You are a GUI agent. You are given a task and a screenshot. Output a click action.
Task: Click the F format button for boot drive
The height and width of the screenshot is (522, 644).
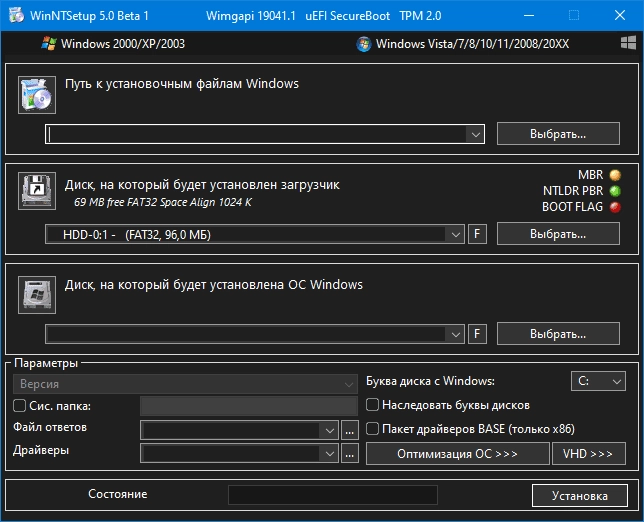477,234
